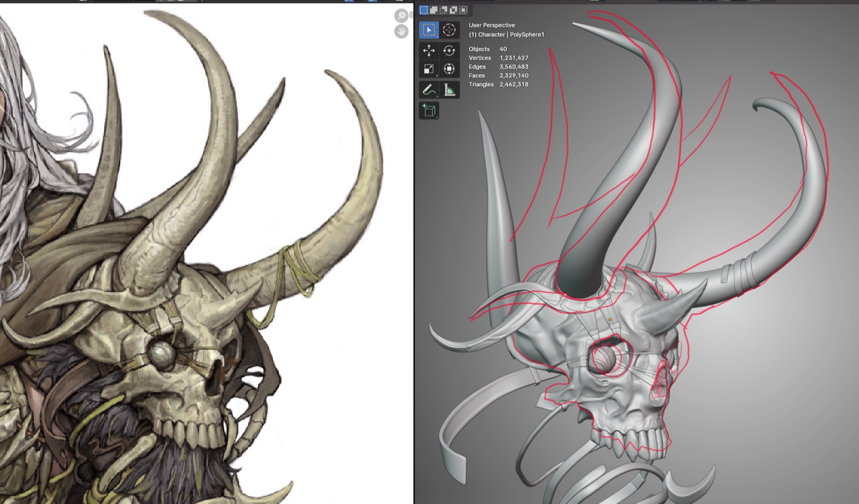This screenshot has height=504, width=859.
Task: Click the magnifier zoom gizmo on reference image
Action: coord(401,16)
